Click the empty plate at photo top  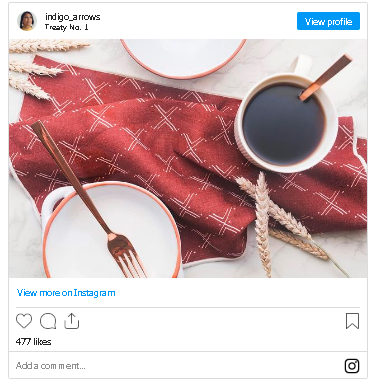pos(183,57)
